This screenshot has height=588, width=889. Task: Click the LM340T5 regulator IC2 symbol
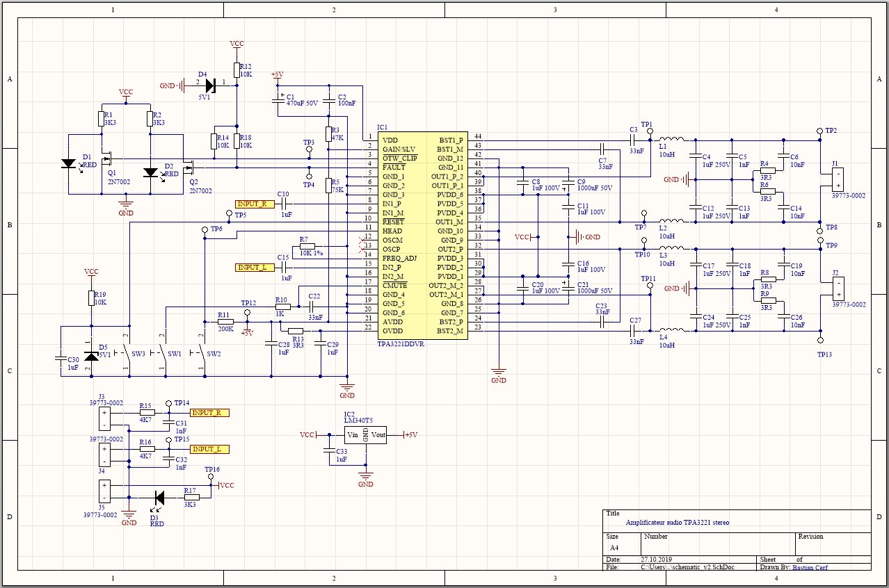pyautogui.click(x=365, y=435)
